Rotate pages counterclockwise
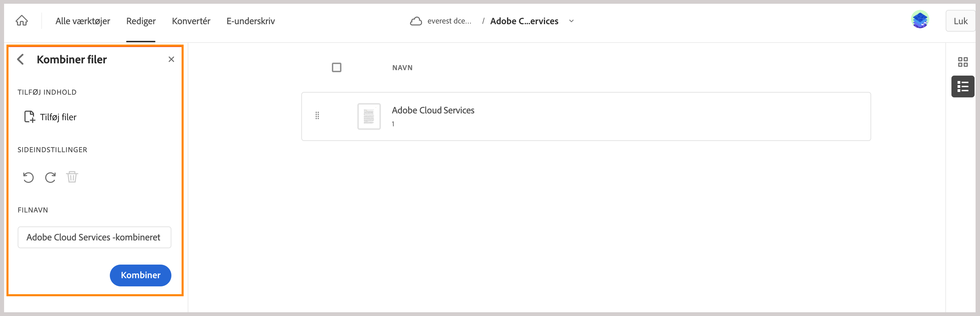This screenshot has width=980, height=316. [28, 177]
